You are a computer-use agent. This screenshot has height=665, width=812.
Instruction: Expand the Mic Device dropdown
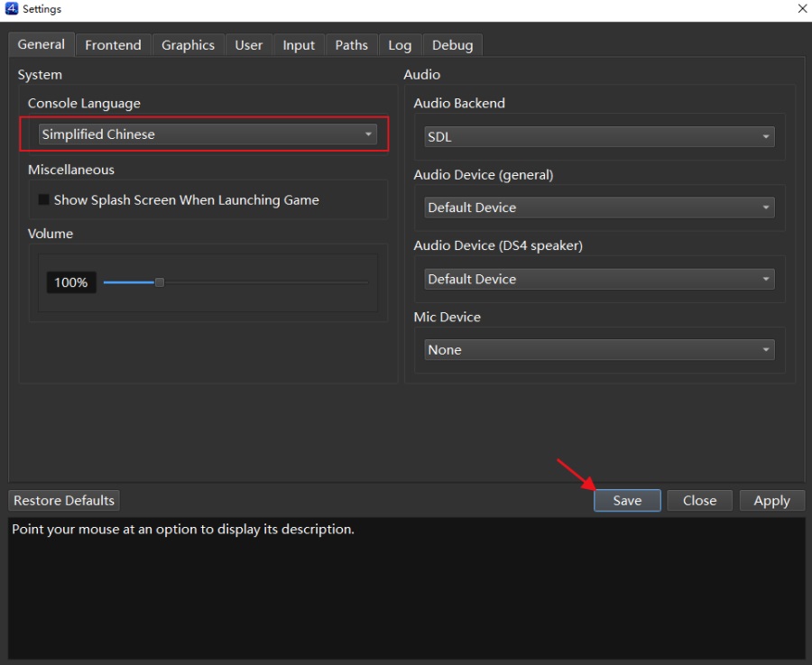pos(599,350)
